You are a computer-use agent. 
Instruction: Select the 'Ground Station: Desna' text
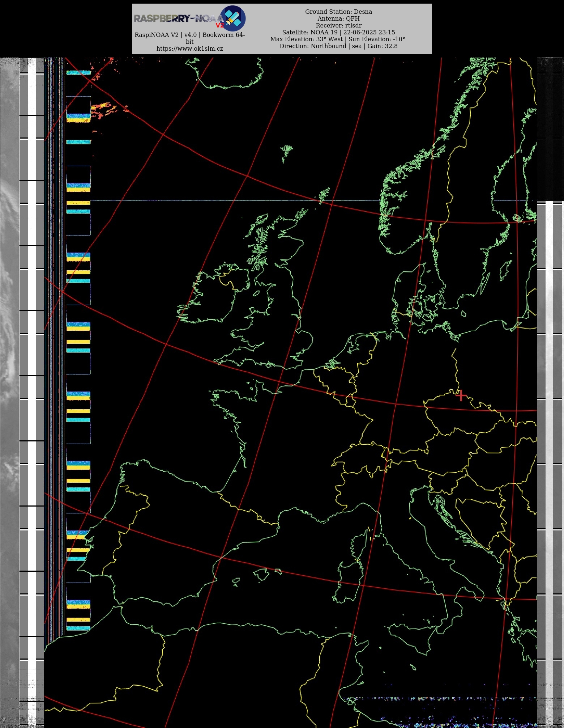coord(338,12)
